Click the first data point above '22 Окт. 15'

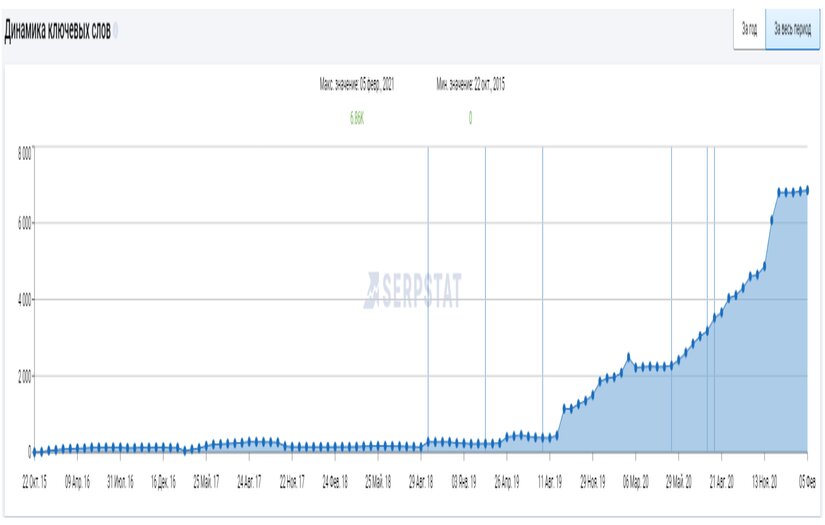pyautogui.click(x=35, y=452)
